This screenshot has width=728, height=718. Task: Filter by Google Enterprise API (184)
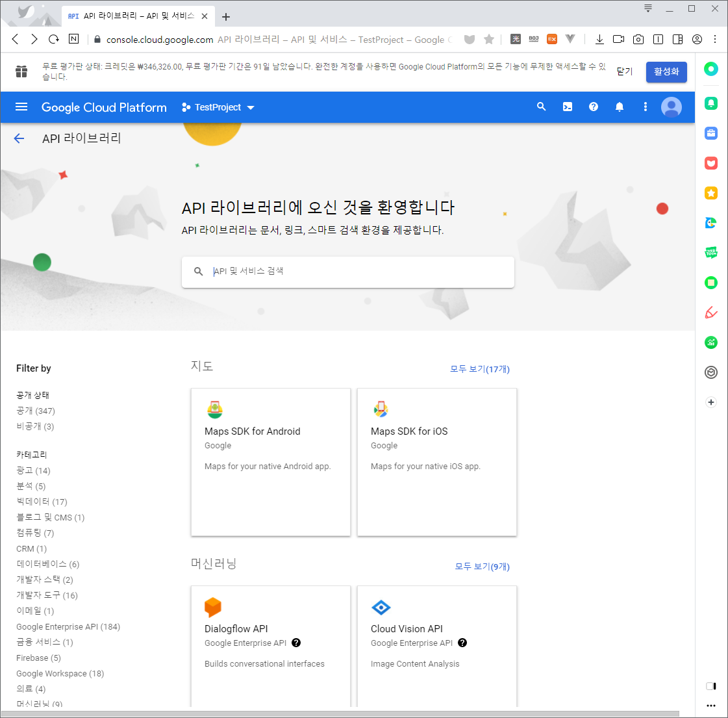[68, 626]
